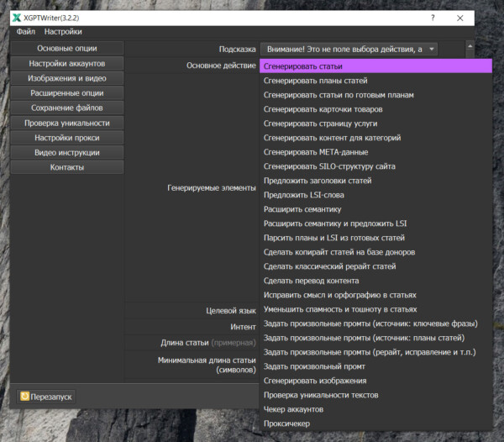Switch to Настройки аккаунтов tab
This screenshot has width=504, height=442.
(x=67, y=63)
